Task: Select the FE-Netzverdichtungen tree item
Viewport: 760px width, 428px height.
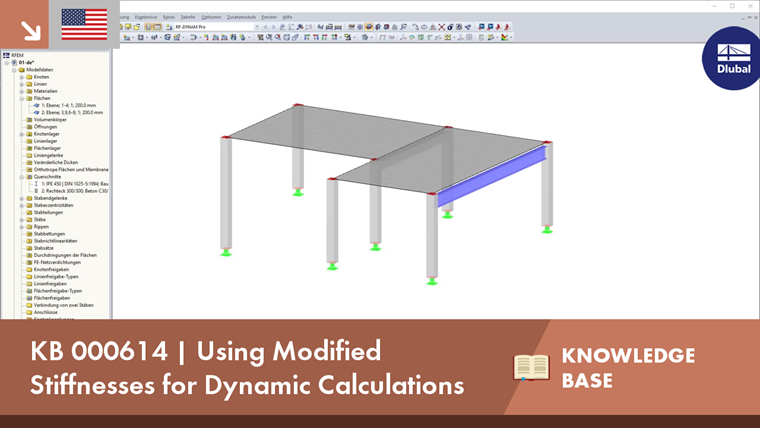Action: pos(57,262)
